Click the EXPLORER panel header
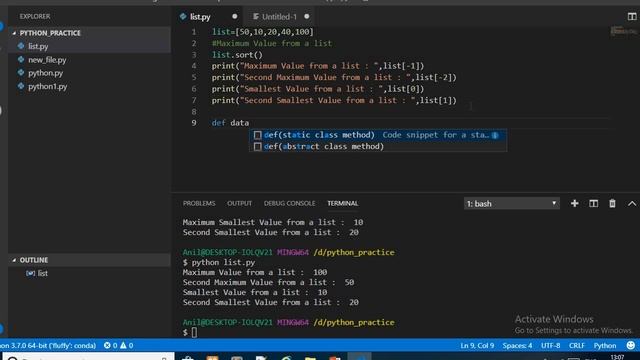Screen dimensions: 640x360 coord(35,16)
